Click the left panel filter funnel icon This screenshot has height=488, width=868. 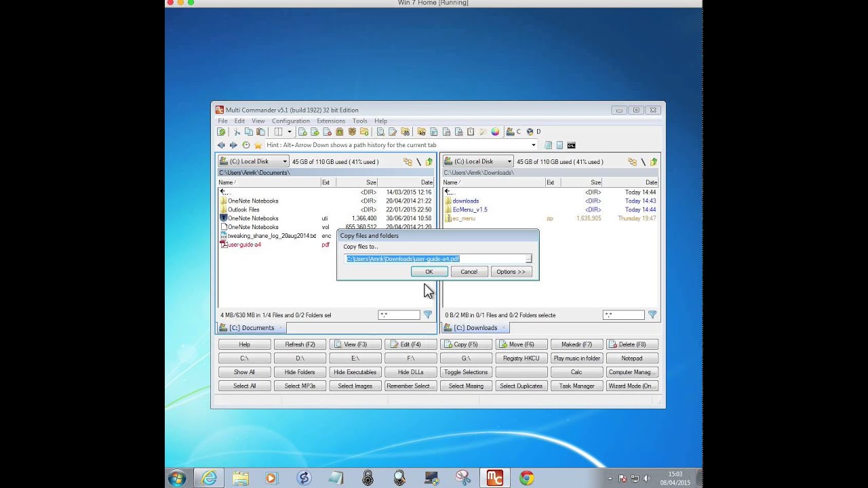pos(428,314)
